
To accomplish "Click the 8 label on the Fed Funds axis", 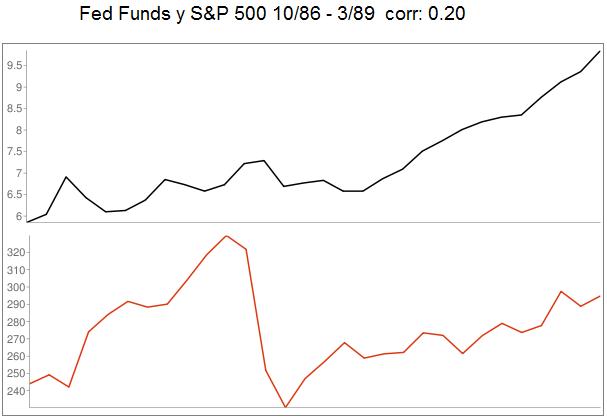I will click(19, 130).
